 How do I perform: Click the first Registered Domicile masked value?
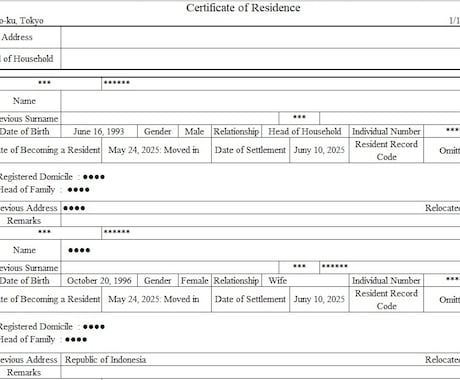[94, 177]
